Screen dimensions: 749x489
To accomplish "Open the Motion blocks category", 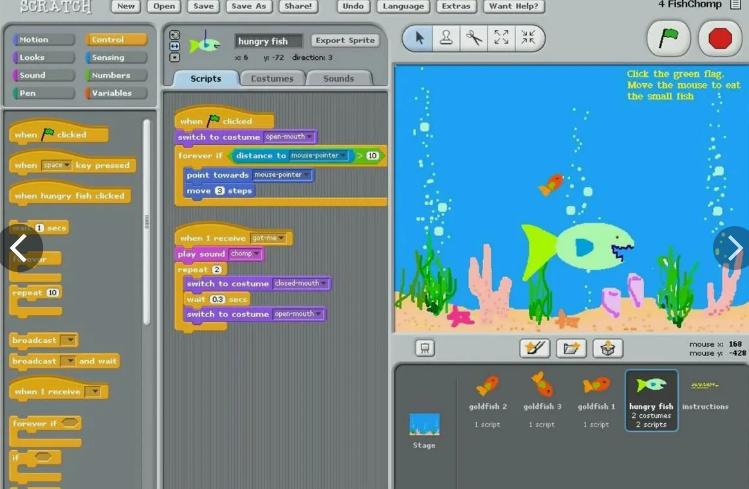I will (43, 40).
